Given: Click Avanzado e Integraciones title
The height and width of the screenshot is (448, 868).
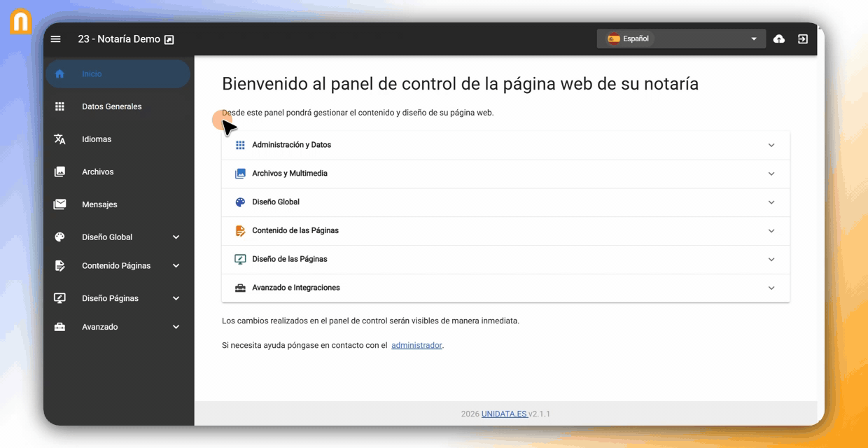Looking at the screenshot, I should tap(296, 288).
